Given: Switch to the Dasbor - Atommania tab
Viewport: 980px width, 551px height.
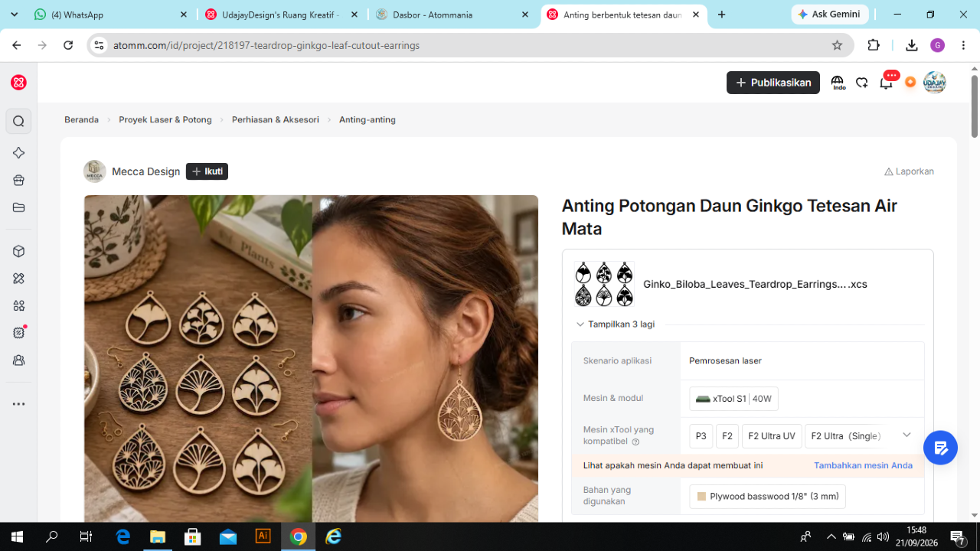Looking at the screenshot, I should pyautogui.click(x=452, y=15).
